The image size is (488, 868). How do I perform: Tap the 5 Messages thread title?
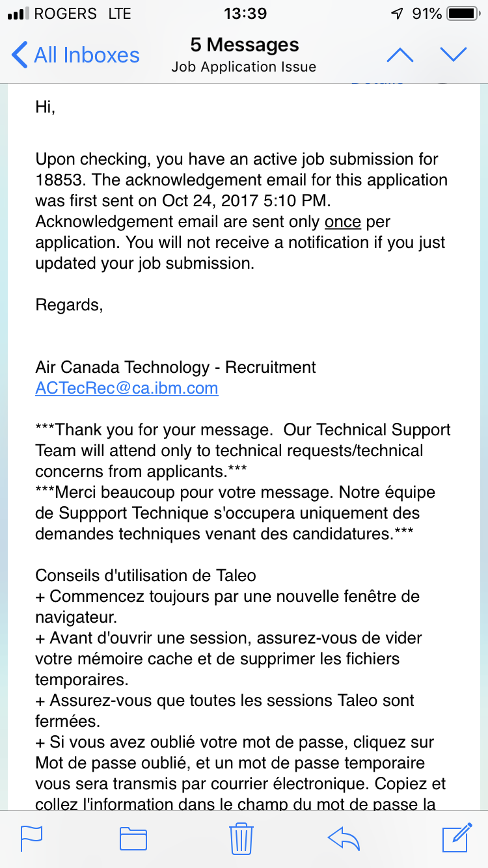tap(245, 45)
